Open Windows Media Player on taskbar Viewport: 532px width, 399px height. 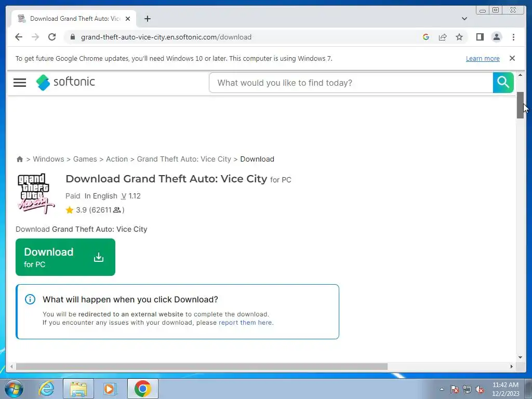(110, 389)
